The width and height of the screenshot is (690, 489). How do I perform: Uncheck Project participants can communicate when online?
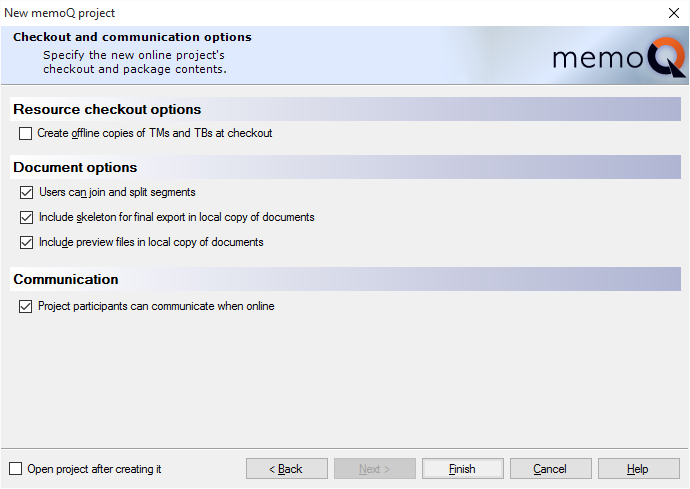click(x=26, y=306)
